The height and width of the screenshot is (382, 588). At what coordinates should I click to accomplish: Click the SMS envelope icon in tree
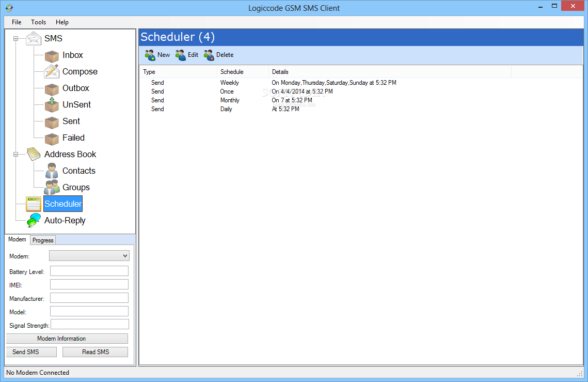click(34, 39)
